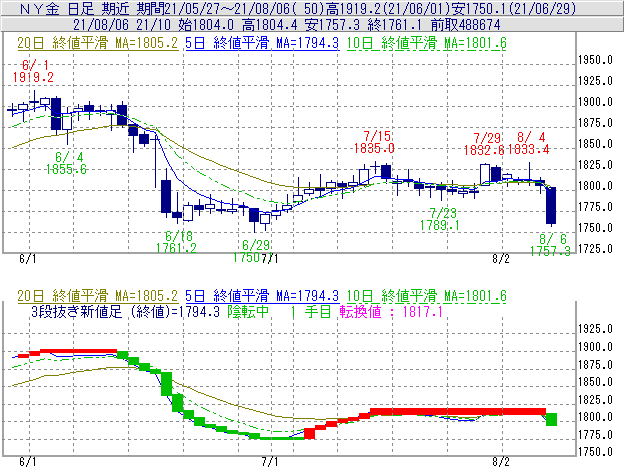Click the 6/18 1761.2 low label

pyautogui.click(x=176, y=242)
